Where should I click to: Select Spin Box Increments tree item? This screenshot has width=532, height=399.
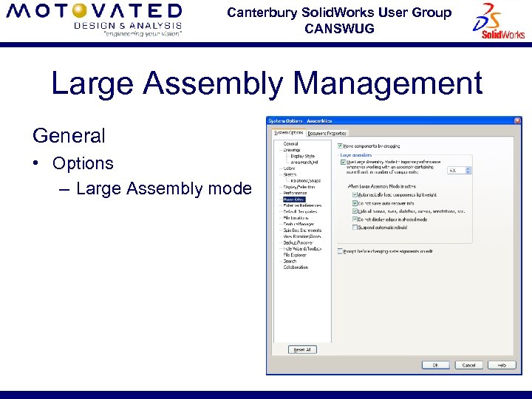pos(302,230)
